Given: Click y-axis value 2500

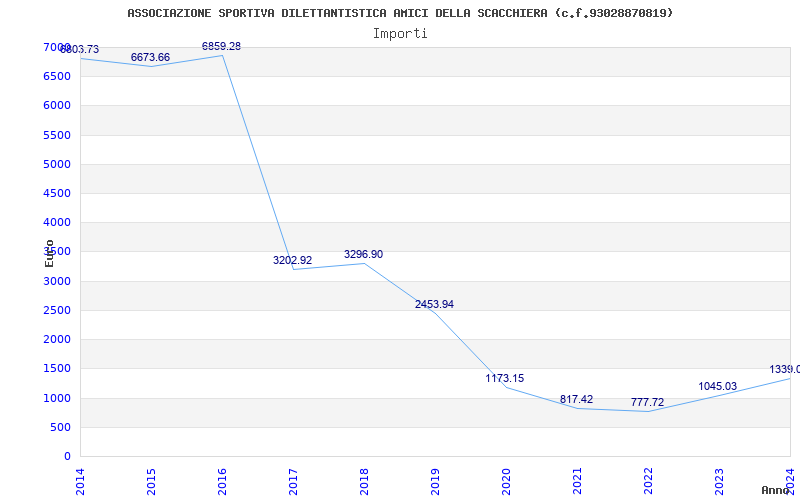Looking at the screenshot, I should 57,310.
